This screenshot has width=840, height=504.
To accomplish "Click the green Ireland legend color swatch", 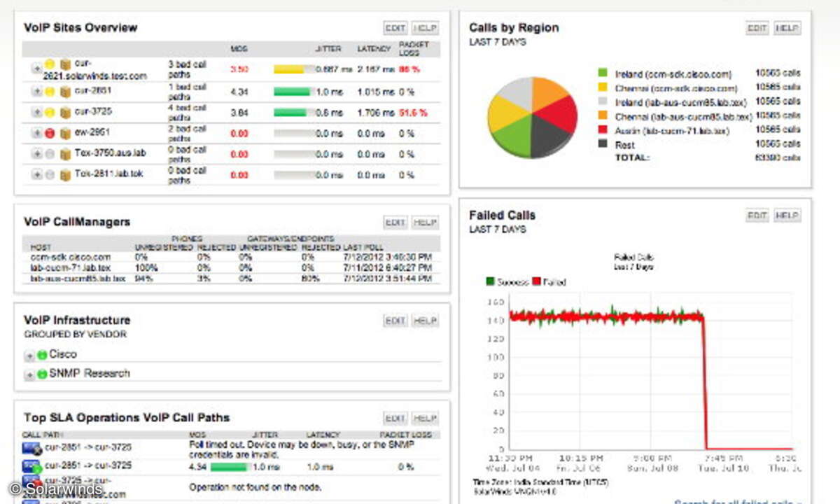I will tap(602, 73).
